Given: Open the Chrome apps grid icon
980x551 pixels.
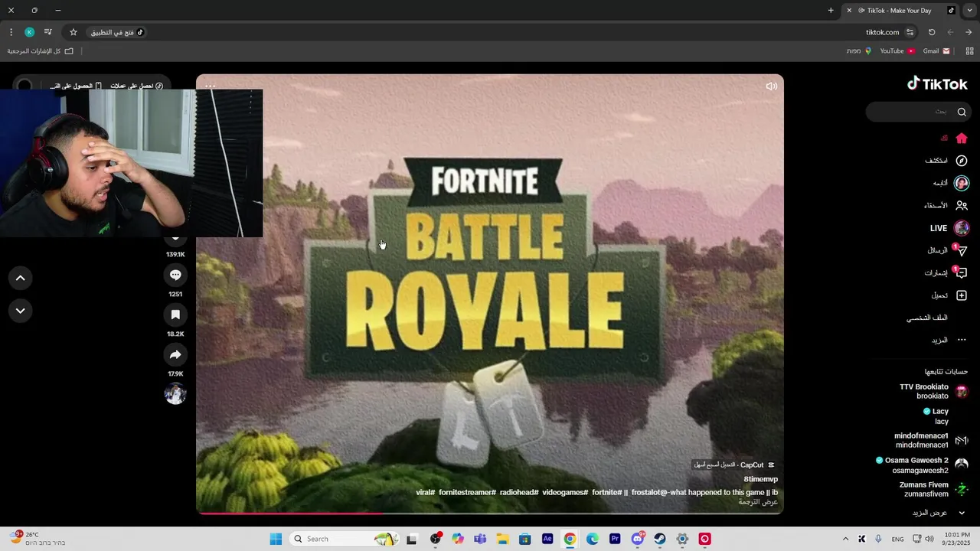Looking at the screenshot, I should (970, 51).
